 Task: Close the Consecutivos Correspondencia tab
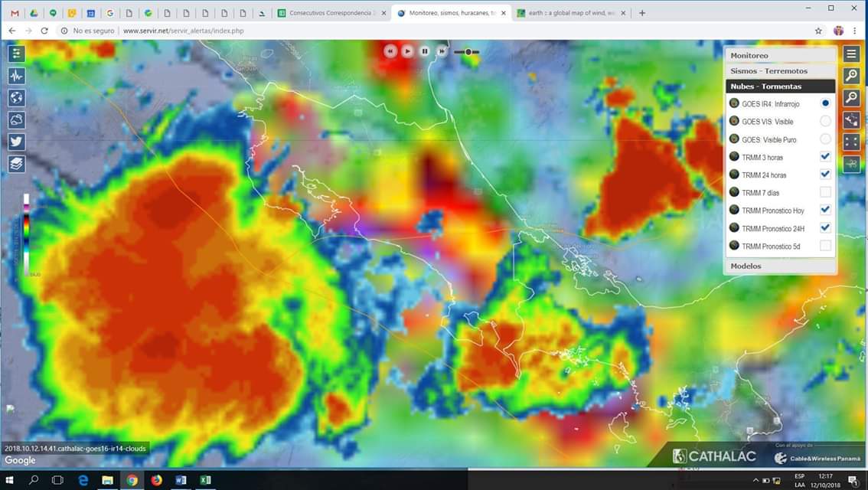(383, 13)
